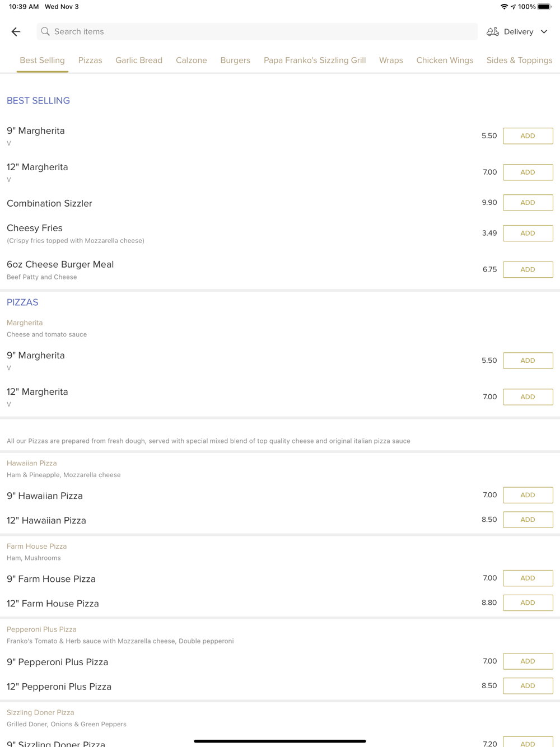Go to the Calzone tab
The width and height of the screenshot is (560, 747).
pyautogui.click(x=191, y=60)
